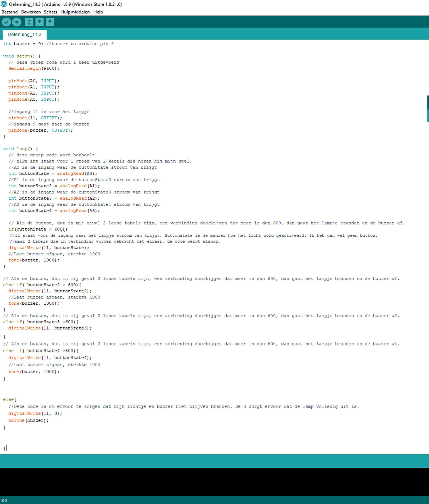Click 'pinMode(buzzer, OUTPUT);' line
Screen dimensions: 429x504
tap(41, 130)
